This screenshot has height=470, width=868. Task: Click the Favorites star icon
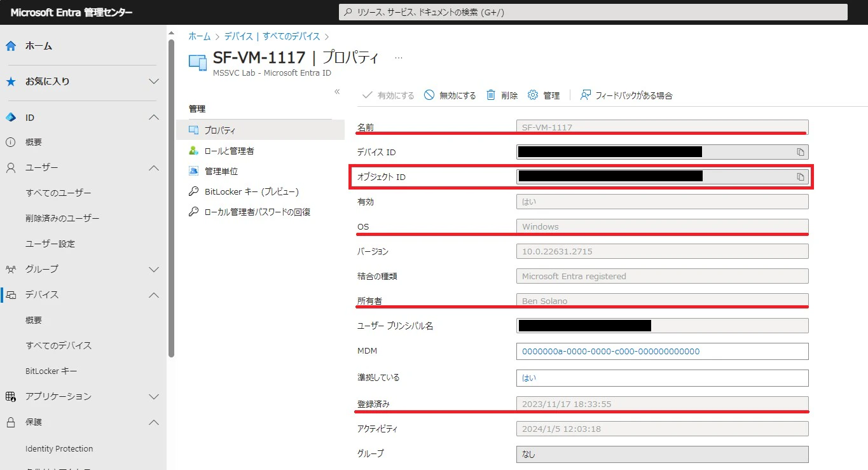(11, 81)
